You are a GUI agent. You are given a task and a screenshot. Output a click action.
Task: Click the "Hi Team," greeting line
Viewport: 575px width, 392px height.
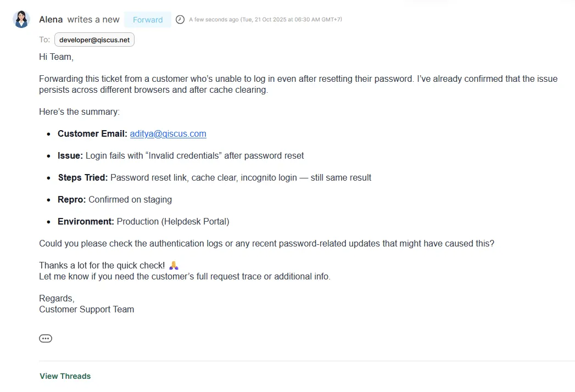pyautogui.click(x=56, y=57)
